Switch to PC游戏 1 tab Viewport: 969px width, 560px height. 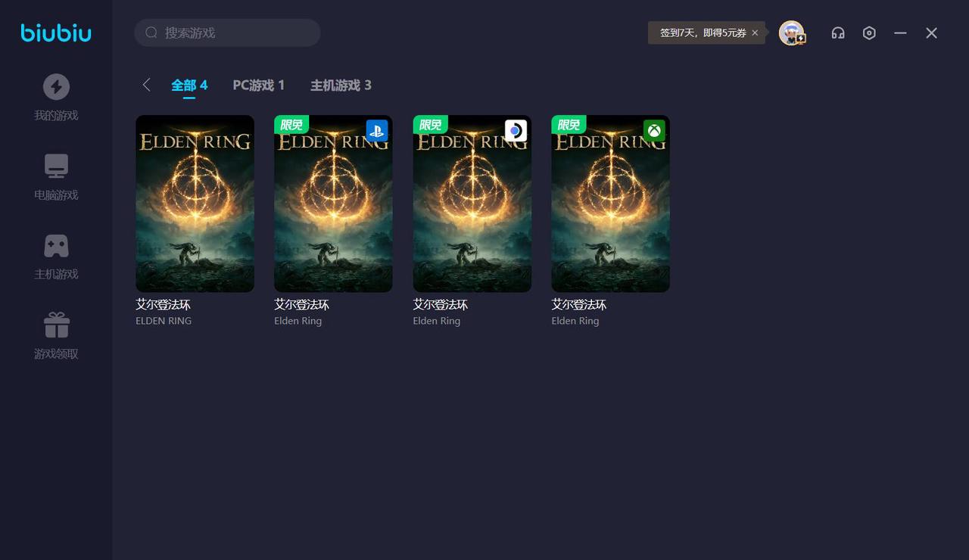click(x=259, y=85)
